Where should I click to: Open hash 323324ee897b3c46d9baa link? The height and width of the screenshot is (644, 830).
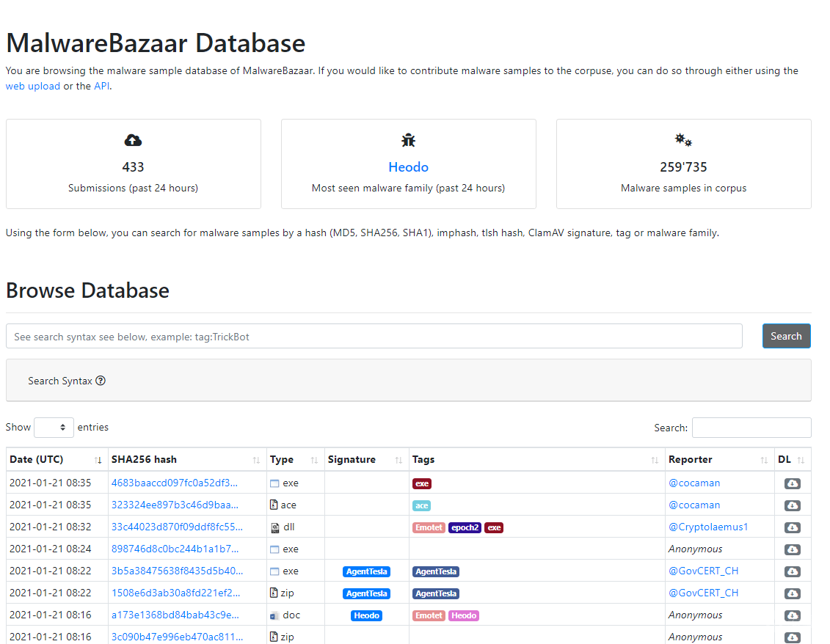(x=175, y=505)
